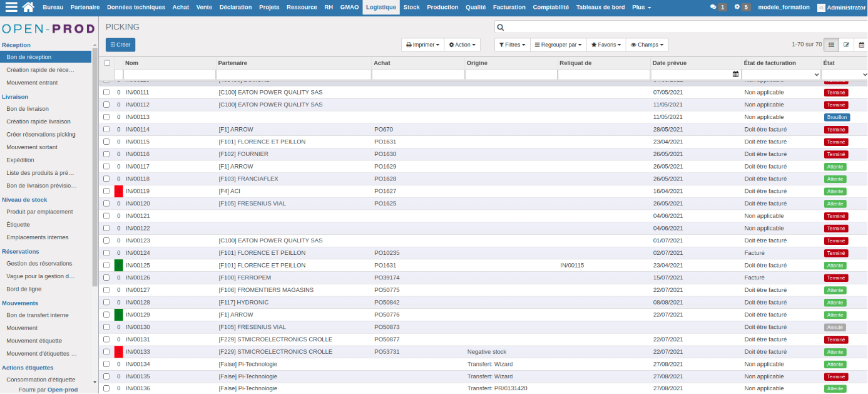Click the green color square on IN/00125

[x=118, y=266]
